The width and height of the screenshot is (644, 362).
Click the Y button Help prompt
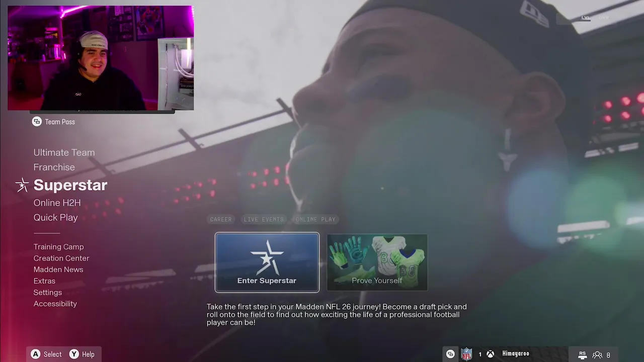pos(82,354)
